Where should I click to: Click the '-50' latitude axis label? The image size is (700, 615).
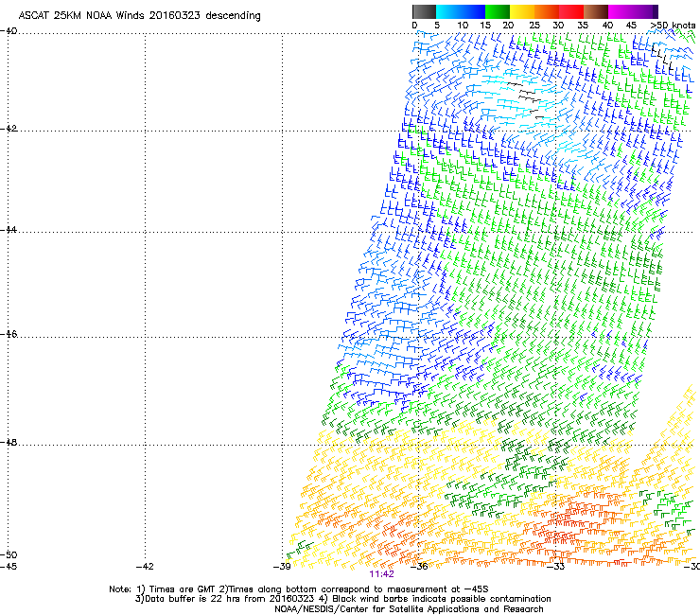tap(9, 554)
